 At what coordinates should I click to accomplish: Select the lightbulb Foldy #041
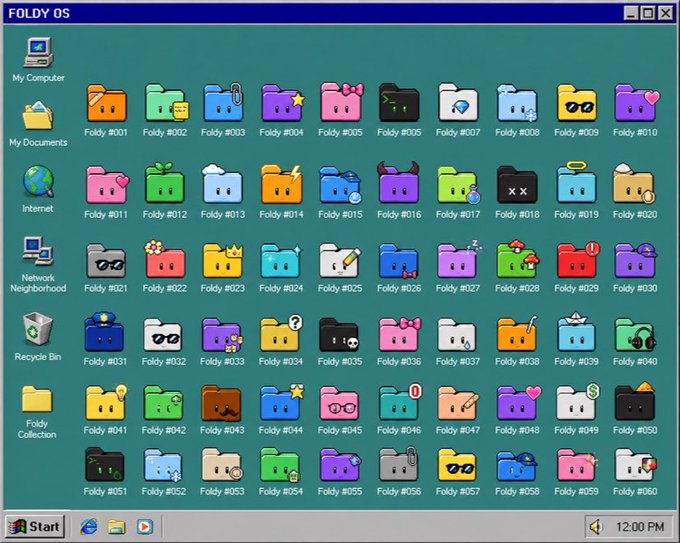point(106,402)
